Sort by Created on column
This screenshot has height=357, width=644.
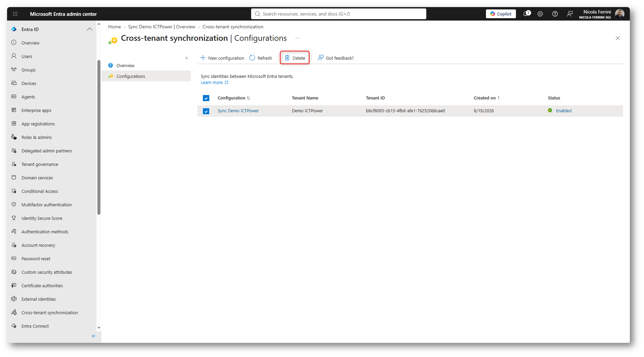(x=487, y=98)
